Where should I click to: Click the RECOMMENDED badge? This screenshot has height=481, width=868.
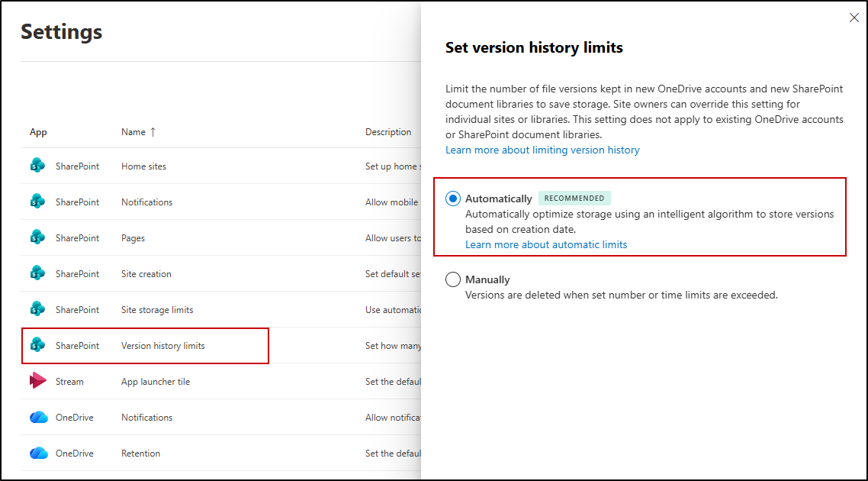point(574,199)
